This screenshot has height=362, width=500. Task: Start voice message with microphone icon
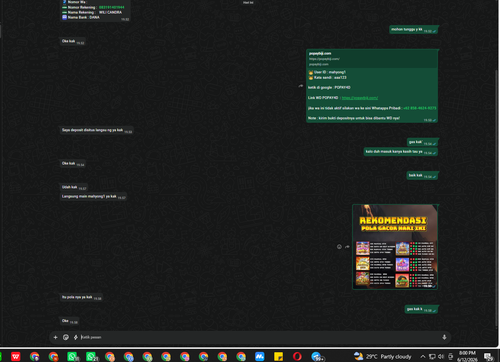coord(444,337)
